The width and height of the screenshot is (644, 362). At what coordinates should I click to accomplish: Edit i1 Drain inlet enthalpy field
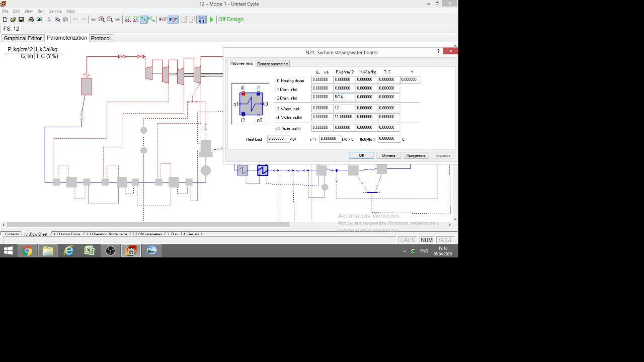coord(366,88)
